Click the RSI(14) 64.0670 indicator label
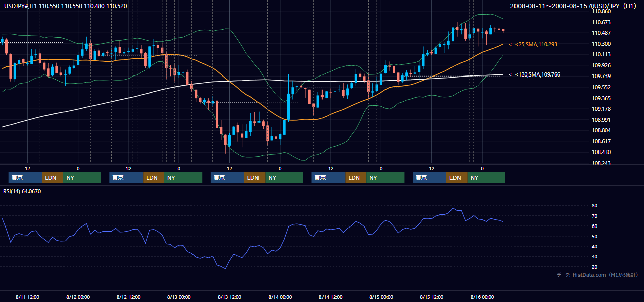Image resolution: width=644 pixels, height=302 pixels. coord(22,191)
